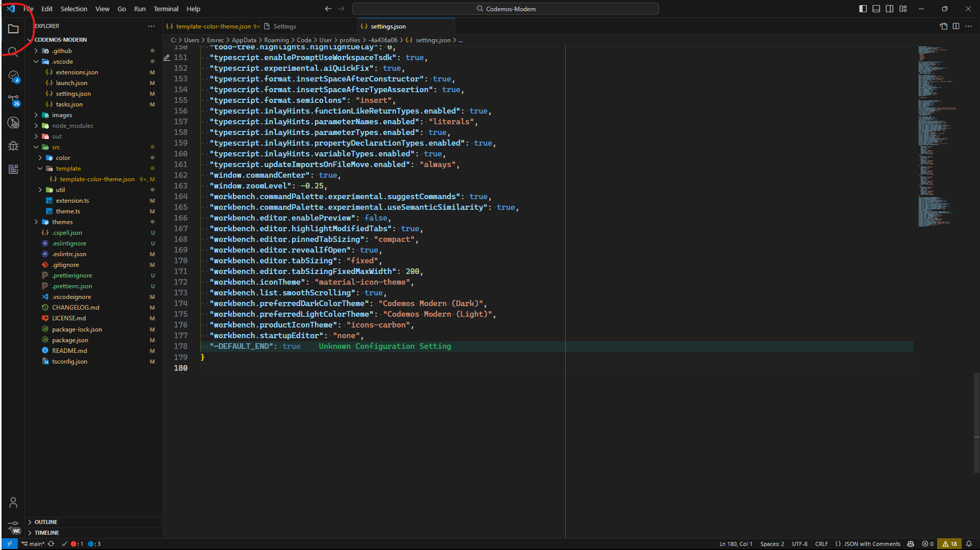Open the remote window indicator
The width and height of the screenshot is (980, 550).
pyautogui.click(x=9, y=544)
